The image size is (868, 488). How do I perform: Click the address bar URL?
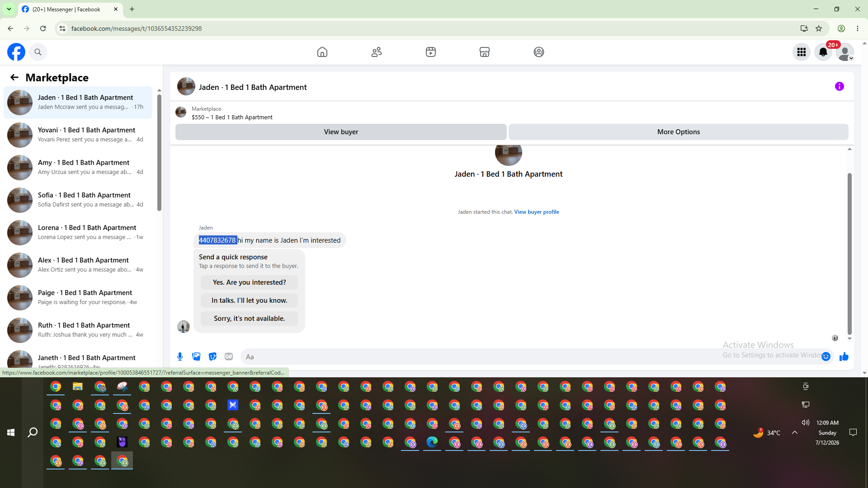(137, 28)
